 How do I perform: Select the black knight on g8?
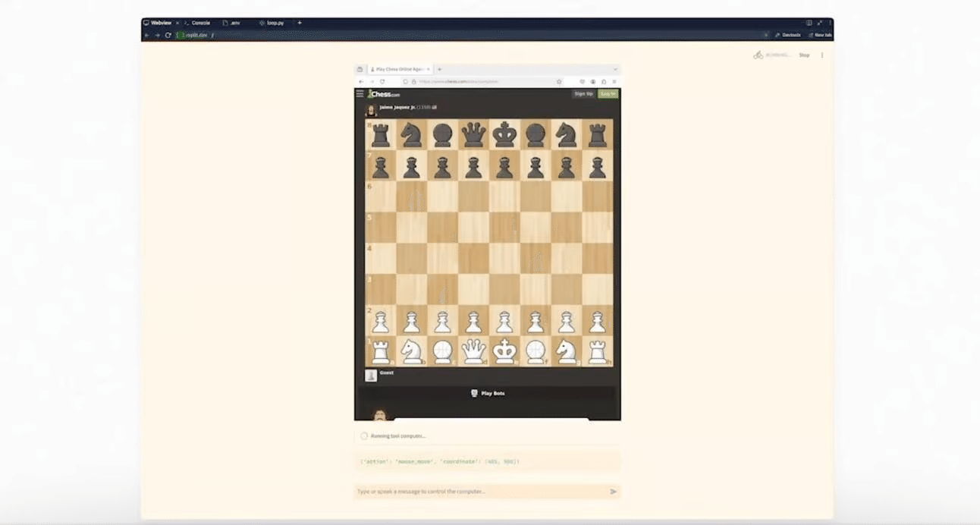pyautogui.click(x=566, y=135)
